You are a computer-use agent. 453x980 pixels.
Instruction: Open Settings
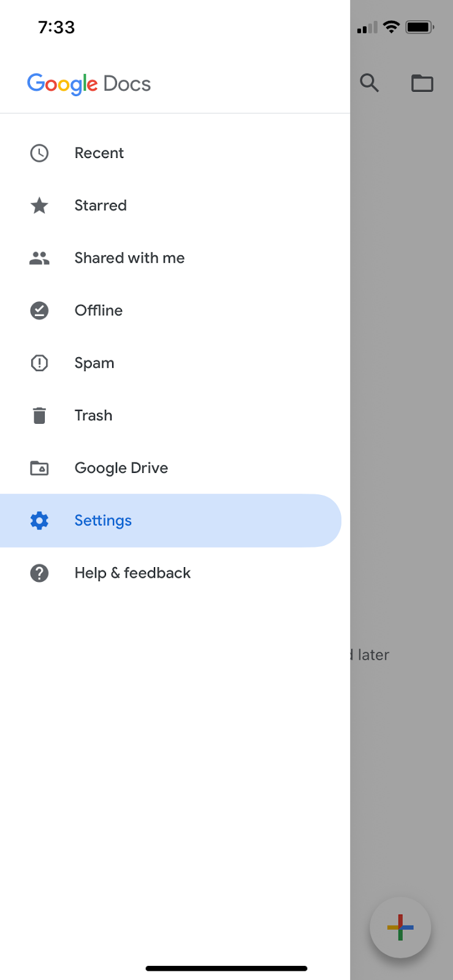click(x=170, y=521)
